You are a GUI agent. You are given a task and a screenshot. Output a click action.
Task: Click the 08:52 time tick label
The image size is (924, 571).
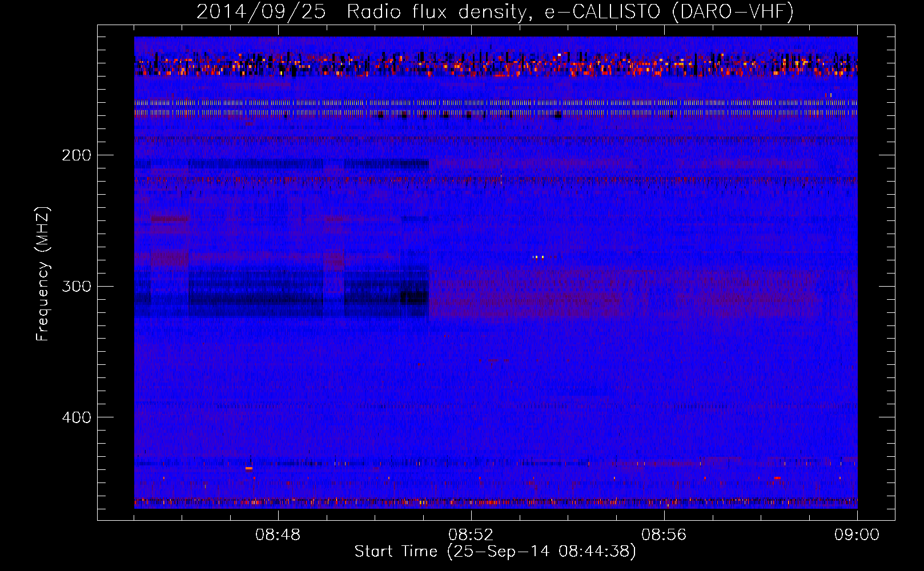(471, 535)
